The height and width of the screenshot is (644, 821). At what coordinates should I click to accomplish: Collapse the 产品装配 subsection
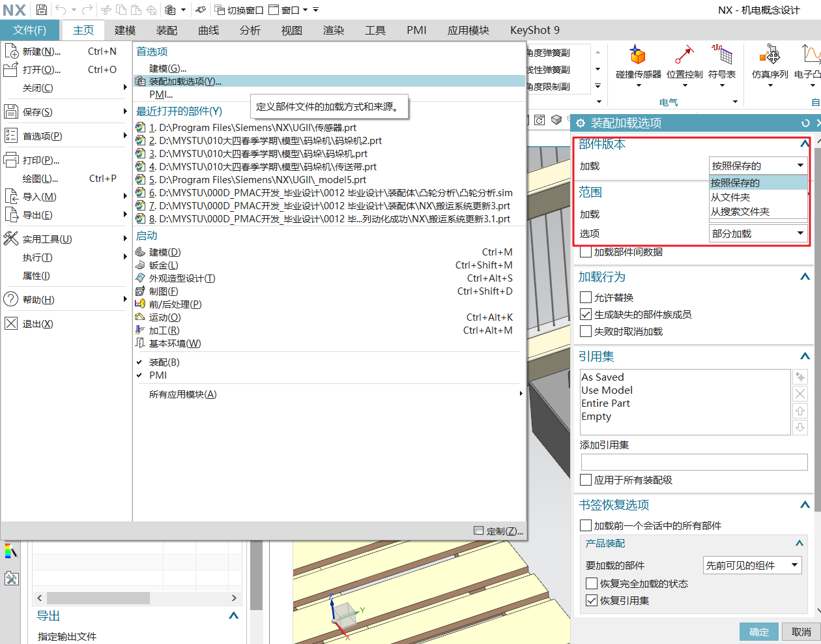[799, 543]
